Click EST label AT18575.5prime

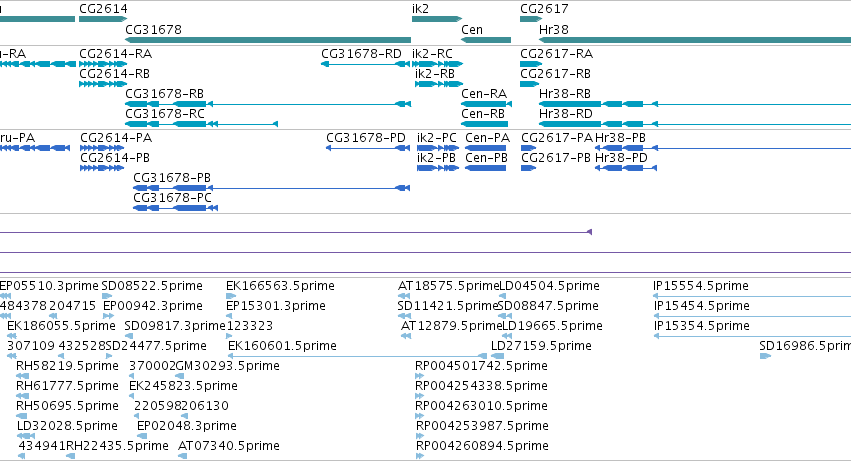point(448,286)
